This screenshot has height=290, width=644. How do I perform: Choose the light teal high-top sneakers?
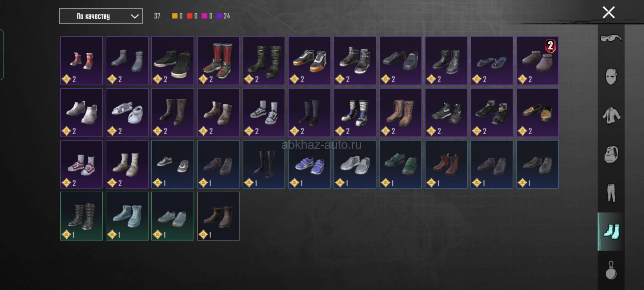[x=127, y=216]
